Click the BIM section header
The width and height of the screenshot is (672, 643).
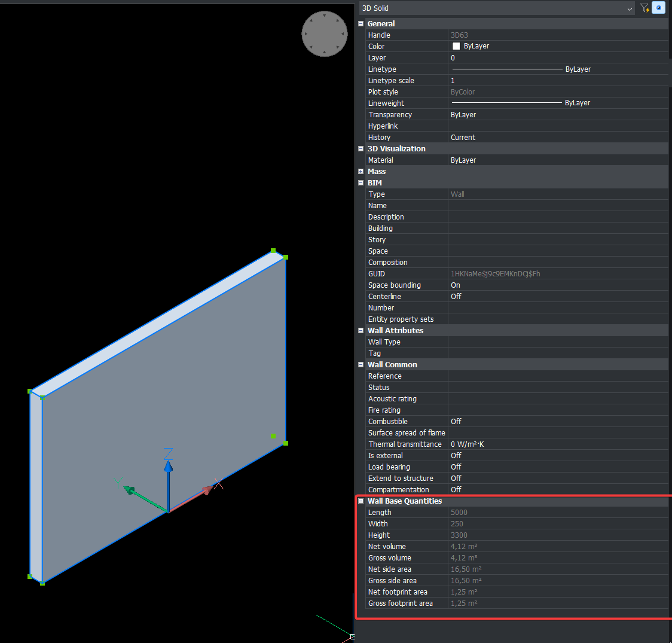(x=375, y=183)
